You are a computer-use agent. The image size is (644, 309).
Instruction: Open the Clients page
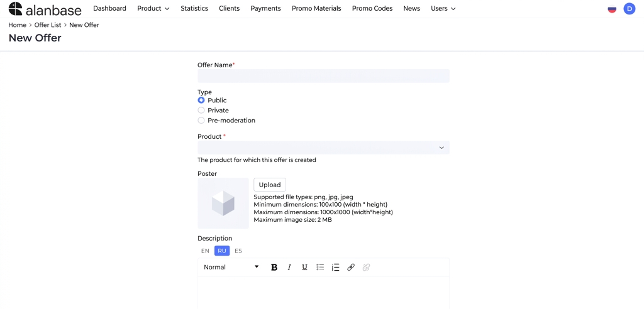coord(229,8)
